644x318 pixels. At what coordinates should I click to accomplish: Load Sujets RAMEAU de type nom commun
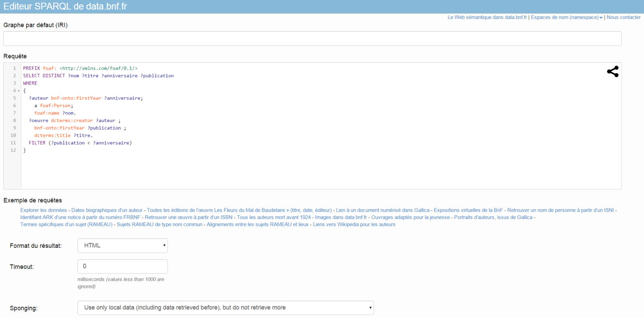159,224
